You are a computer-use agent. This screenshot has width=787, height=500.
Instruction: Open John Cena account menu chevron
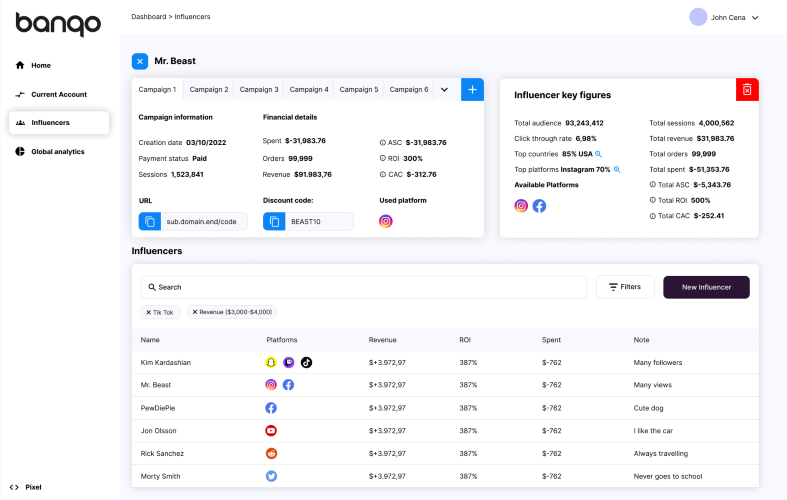point(755,18)
